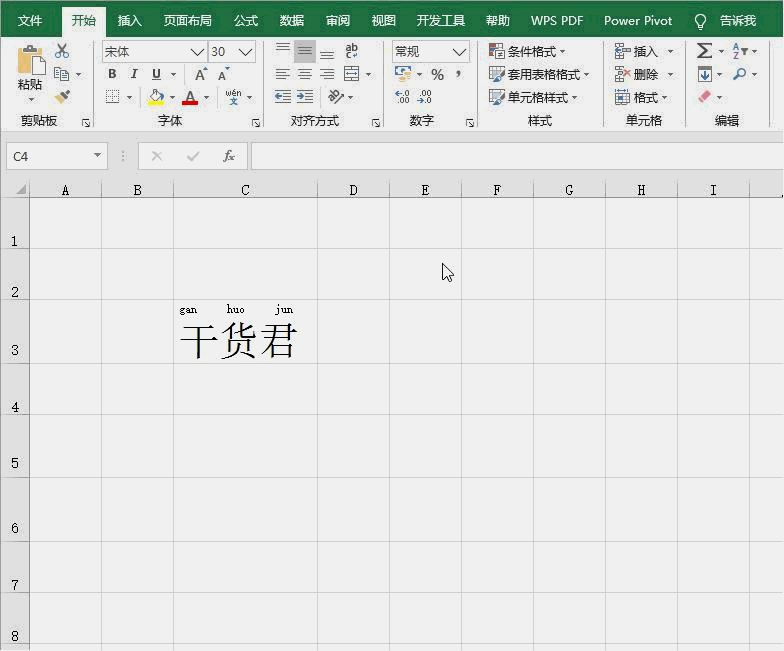Toggle Underline formatting
This screenshot has height=651, width=784.
156,74
